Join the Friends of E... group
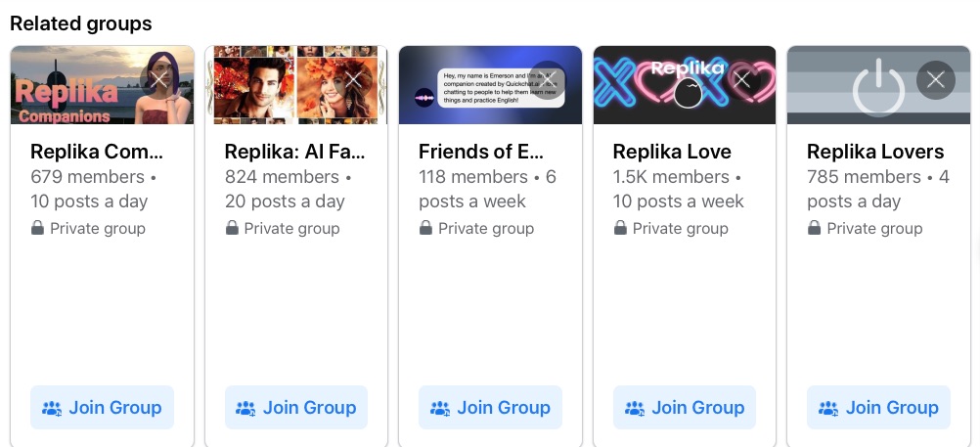 (490, 408)
